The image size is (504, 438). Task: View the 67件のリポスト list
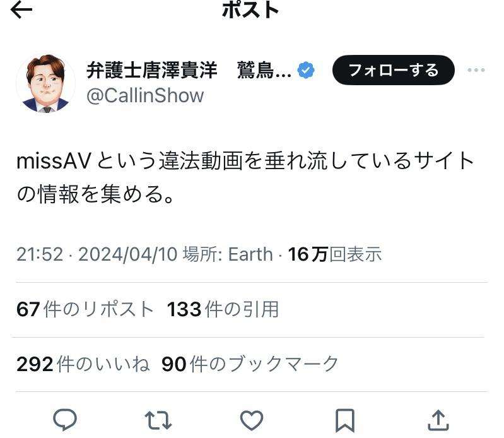pyautogui.click(x=85, y=309)
